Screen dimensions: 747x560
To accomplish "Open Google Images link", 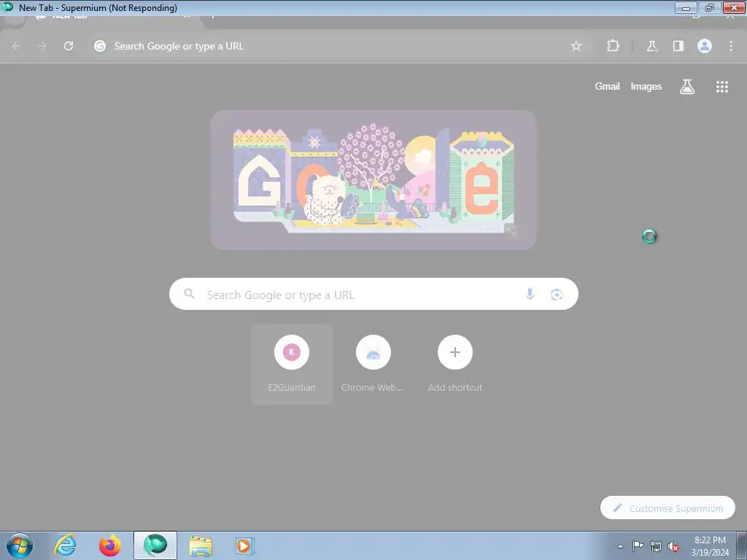I will click(x=646, y=86).
